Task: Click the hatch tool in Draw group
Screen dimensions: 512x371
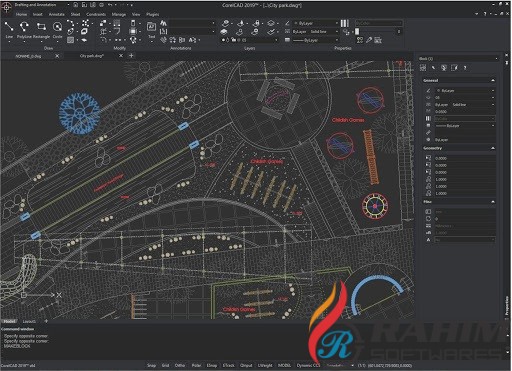Action: pyautogui.click(x=70, y=40)
